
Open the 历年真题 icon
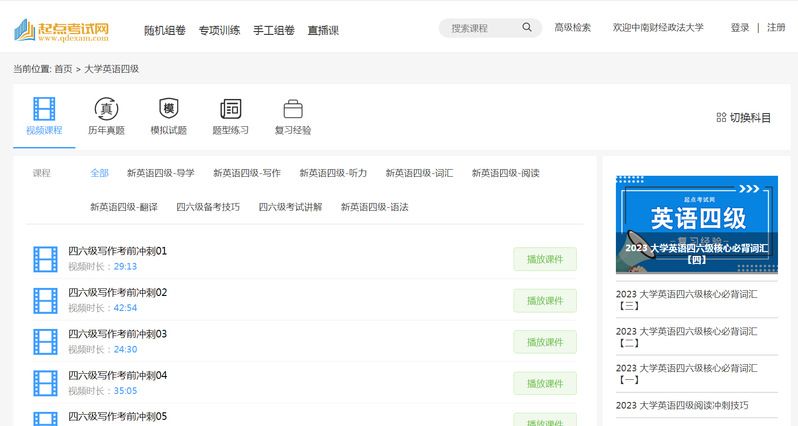pyautogui.click(x=106, y=109)
